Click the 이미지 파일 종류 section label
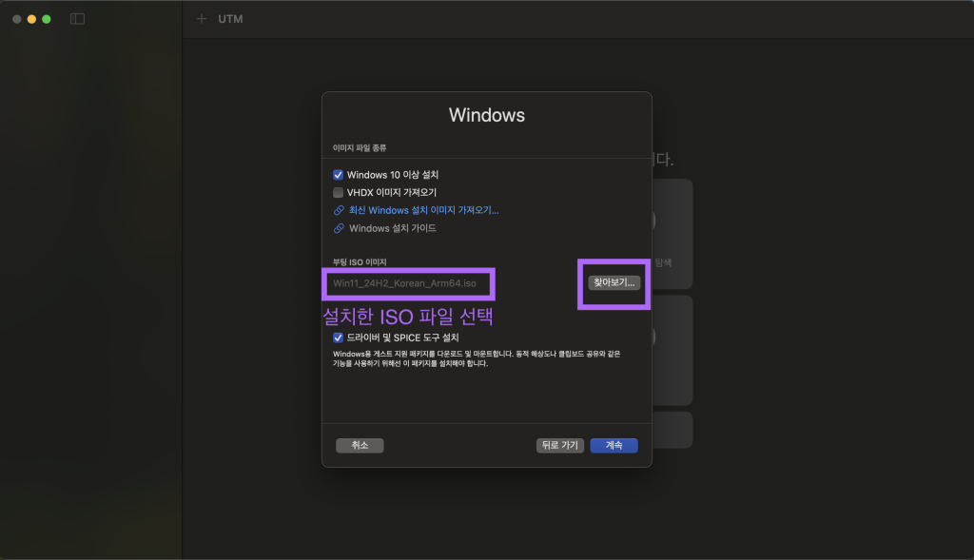 click(x=360, y=147)
